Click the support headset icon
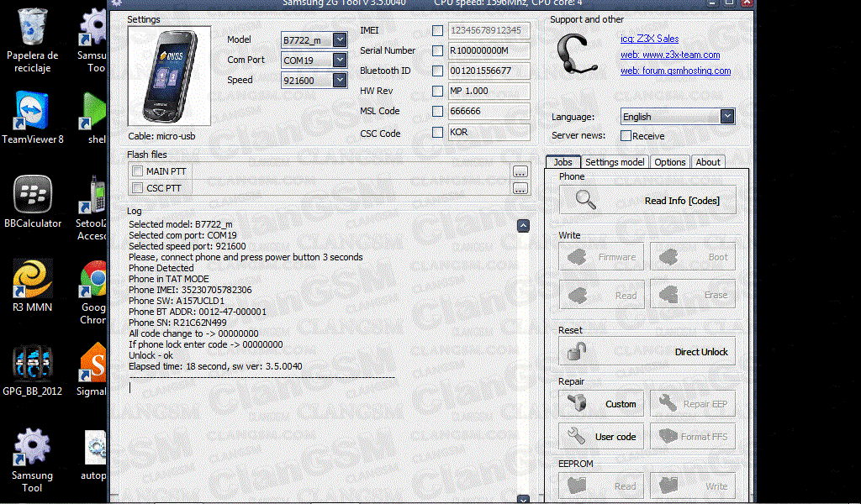Image resolution: width=861 pixels, height=504 pixels. 575,55
